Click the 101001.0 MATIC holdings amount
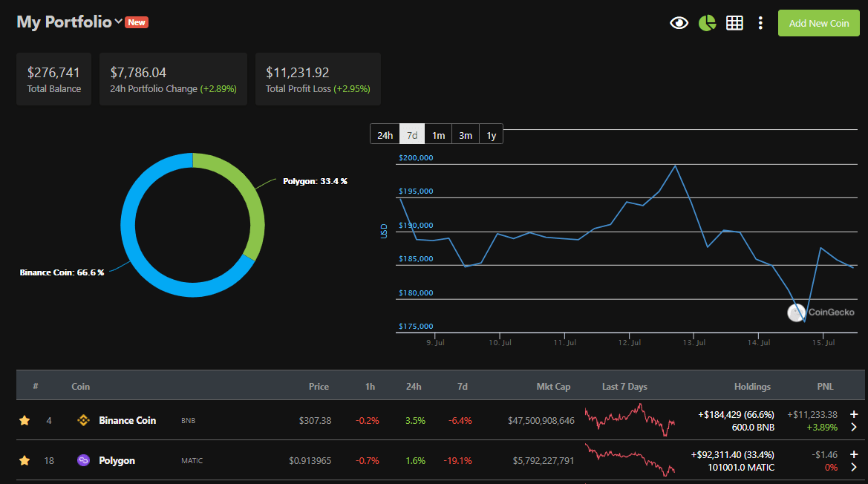868x484 pixels. [741, 468]
